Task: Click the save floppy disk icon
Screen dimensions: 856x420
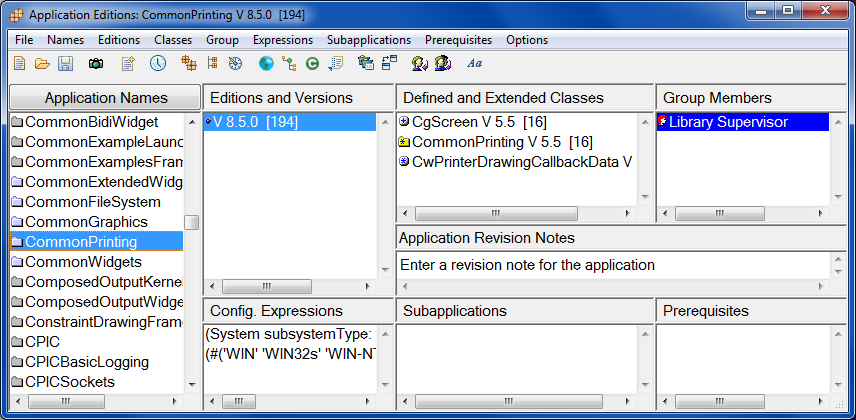Action: pos(65,63)
